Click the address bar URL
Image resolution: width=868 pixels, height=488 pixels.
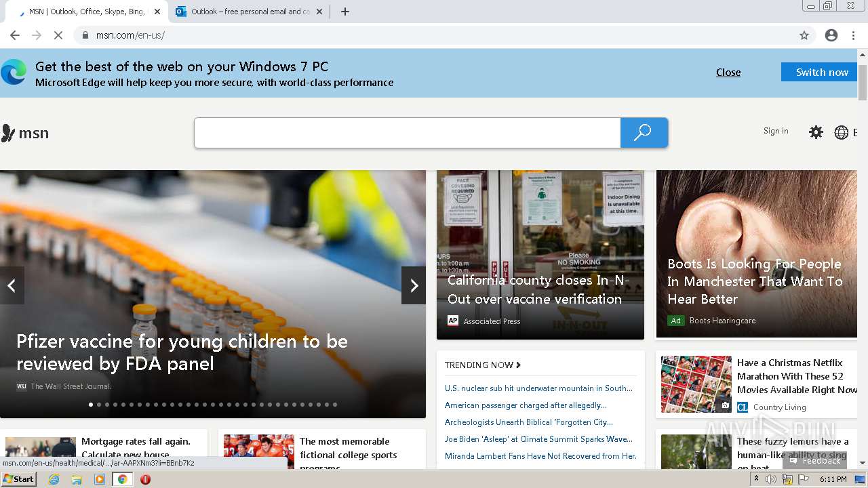pos(130,35)
